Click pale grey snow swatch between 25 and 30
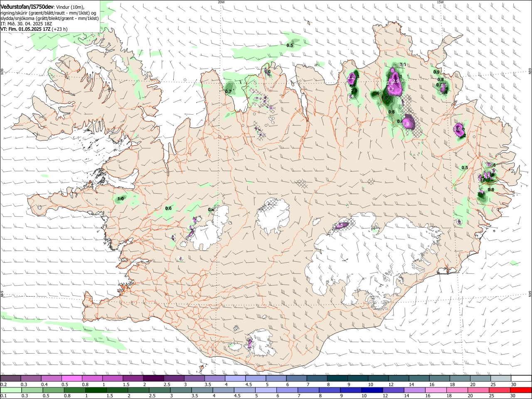532x399 pixels. [501, 379]
